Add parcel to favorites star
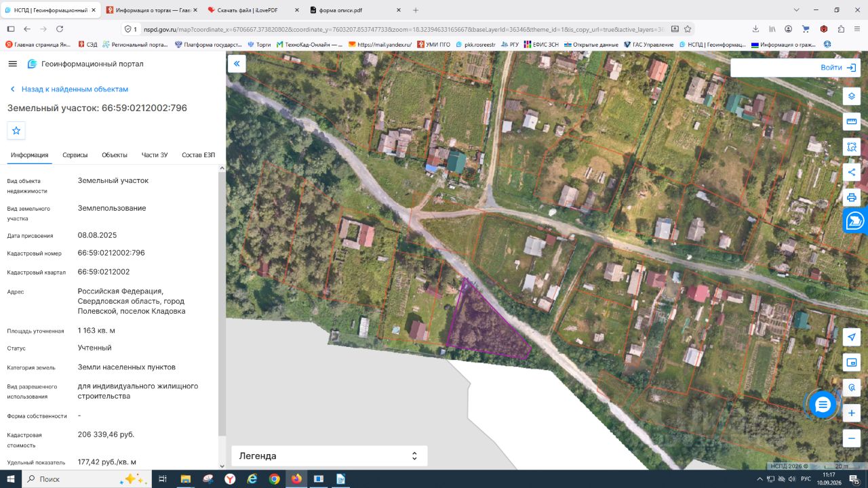Image resolution: width=868 pixels, height=488 pixels. [x=16, y=130]
